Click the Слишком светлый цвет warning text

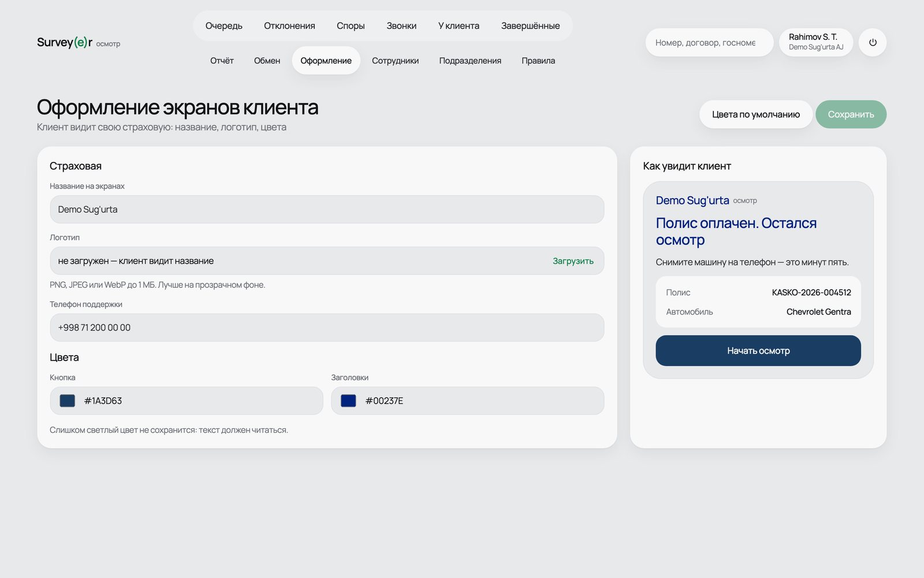(169, 430)
